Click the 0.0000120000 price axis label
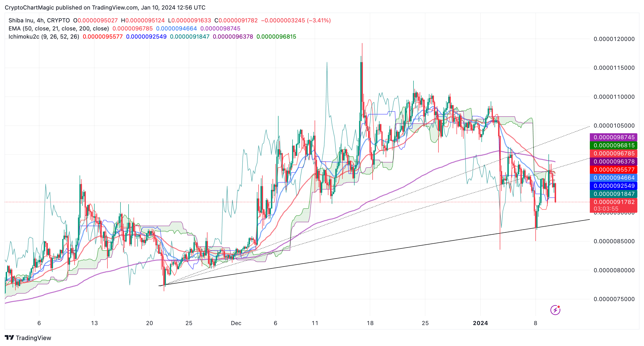Screen dimensions: 644x346 pyautogui.click(x=614, y=39)
